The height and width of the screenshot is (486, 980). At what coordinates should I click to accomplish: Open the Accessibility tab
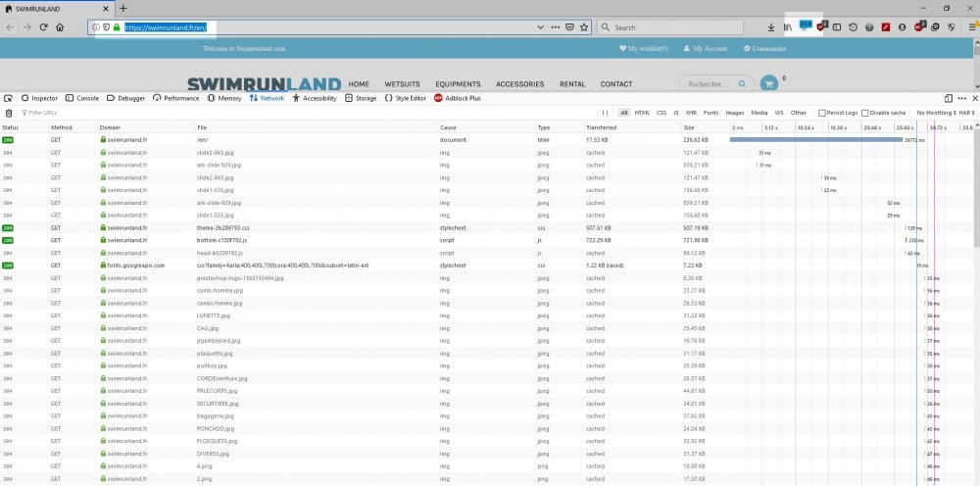[315, 98]
